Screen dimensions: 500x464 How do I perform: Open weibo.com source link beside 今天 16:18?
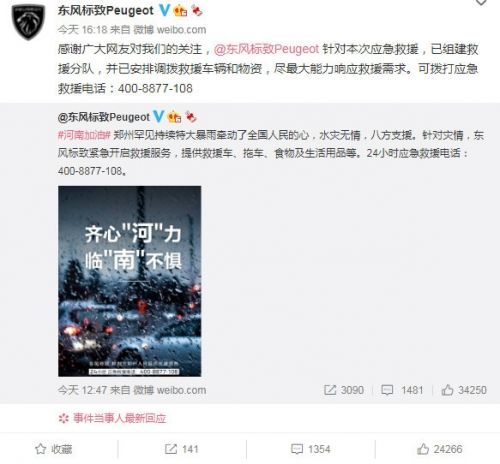[181, 30]
